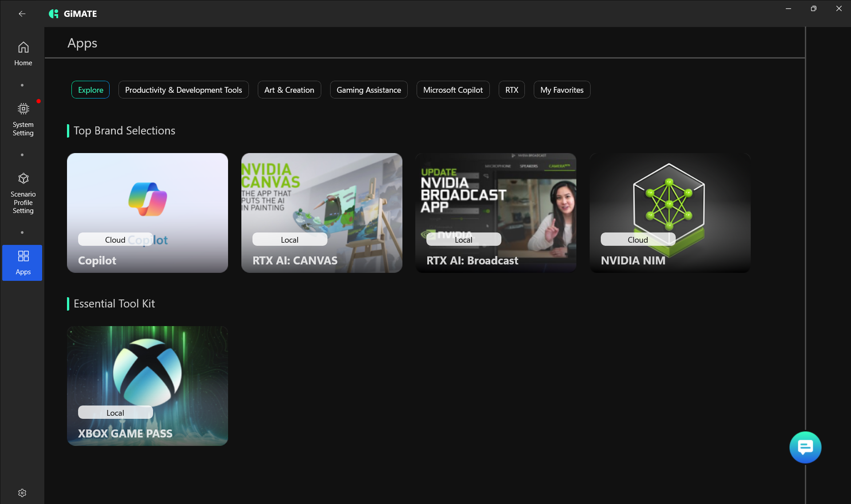Go back using the arrow button
This screenshot has width=851, height=504.
22,14
